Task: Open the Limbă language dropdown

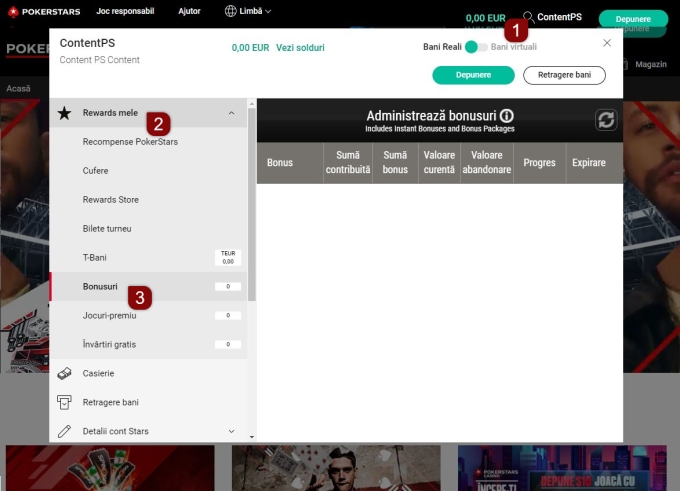Action: 248,11
